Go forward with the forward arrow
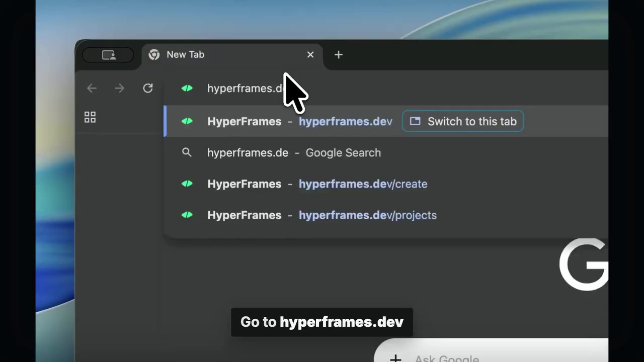The image size is (644, 362). 120,88
